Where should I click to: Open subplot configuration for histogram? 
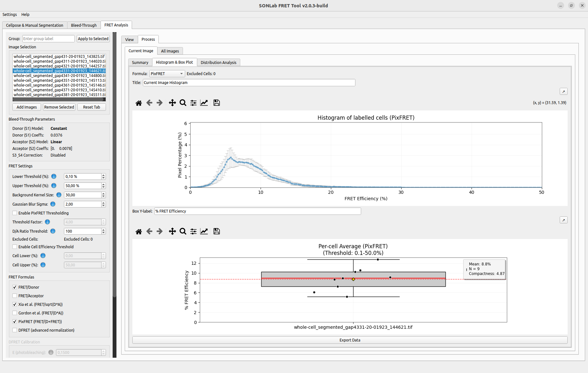point(193,103)
